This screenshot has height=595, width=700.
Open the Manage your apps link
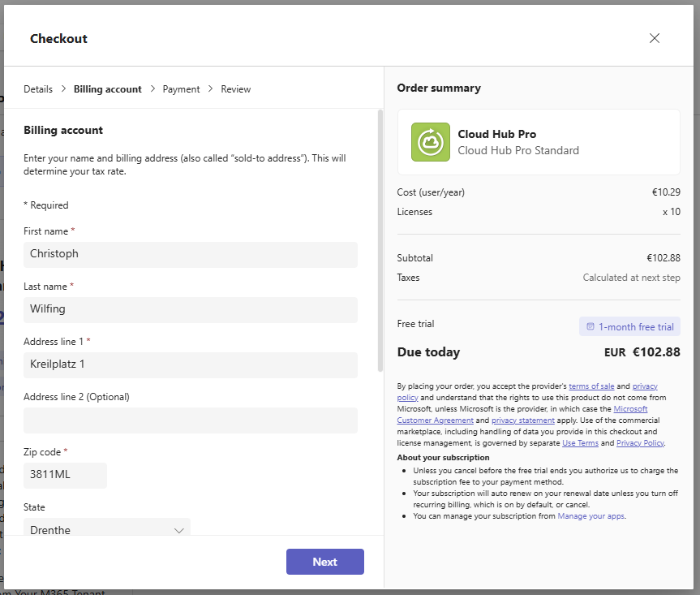590,516
